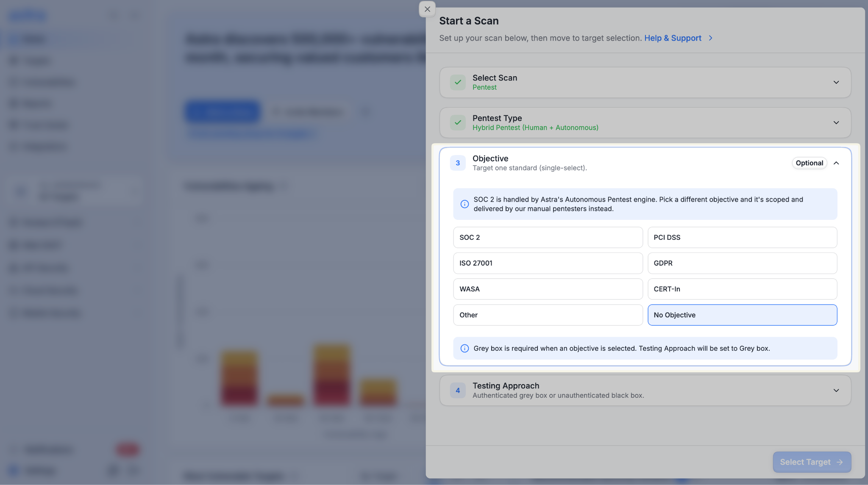Click the step 4 number badge

[458, 391]
